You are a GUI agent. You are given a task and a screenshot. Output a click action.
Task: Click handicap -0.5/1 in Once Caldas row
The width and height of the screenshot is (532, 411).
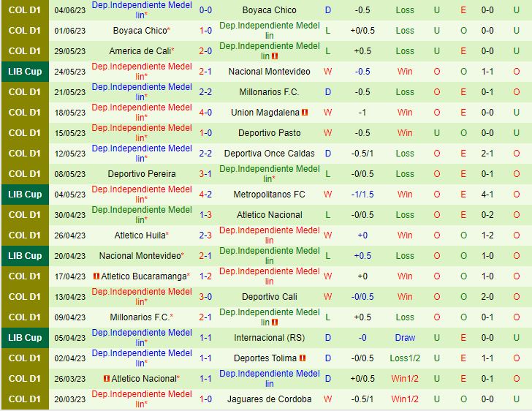pos(362,154)
